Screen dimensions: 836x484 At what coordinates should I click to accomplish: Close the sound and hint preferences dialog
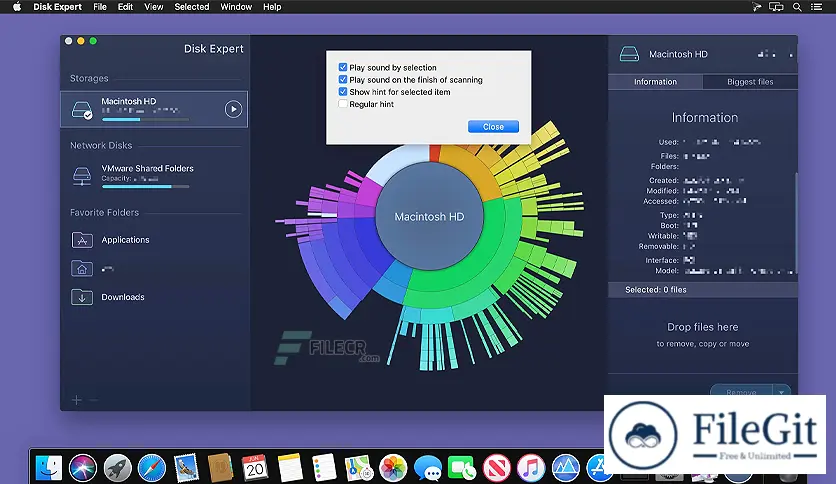493,126
